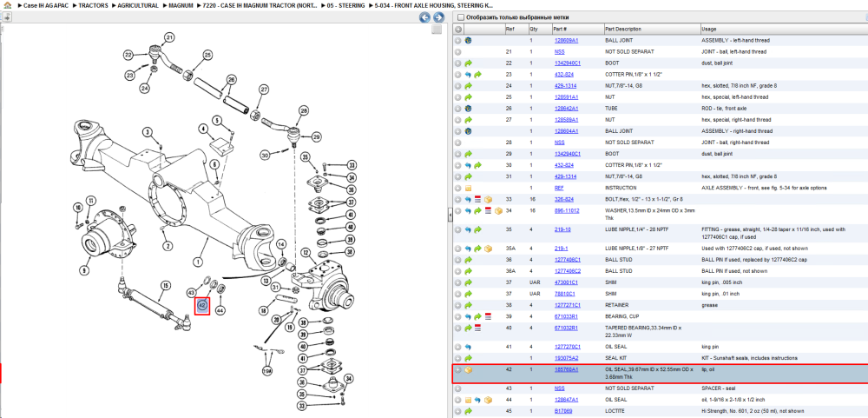Sort by the Qty column header
The height and width of the screenshot is (418, 868).
(x=539, y=29)
